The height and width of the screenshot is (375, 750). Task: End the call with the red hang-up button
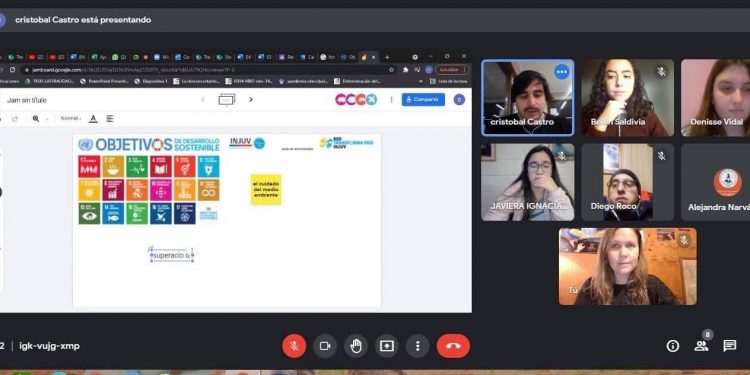(453, 346)
